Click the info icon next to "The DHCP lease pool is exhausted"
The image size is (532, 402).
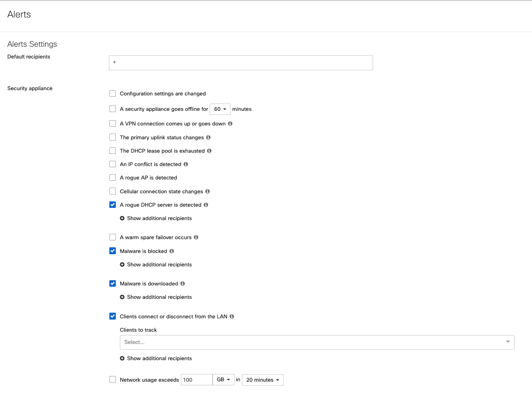[x=209, y=151]
